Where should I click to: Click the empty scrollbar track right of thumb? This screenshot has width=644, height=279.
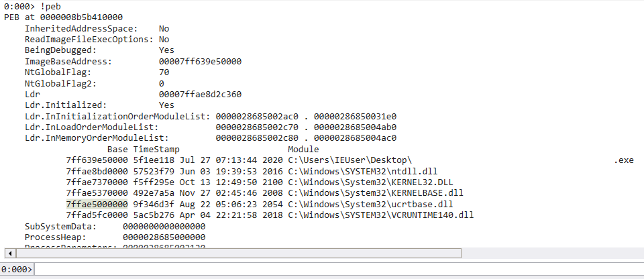pyautogui.click(x=552, y=253)
